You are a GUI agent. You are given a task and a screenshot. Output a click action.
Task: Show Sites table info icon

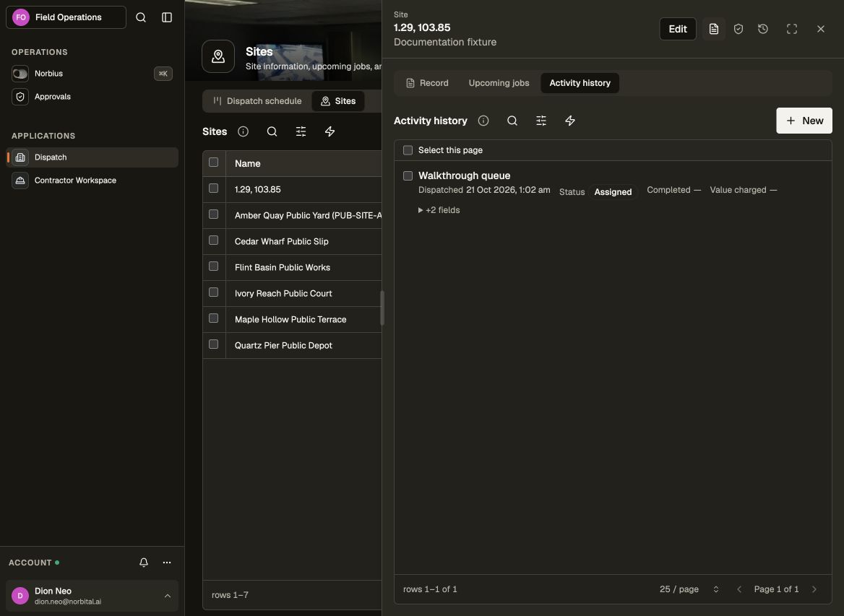(244, 131)
